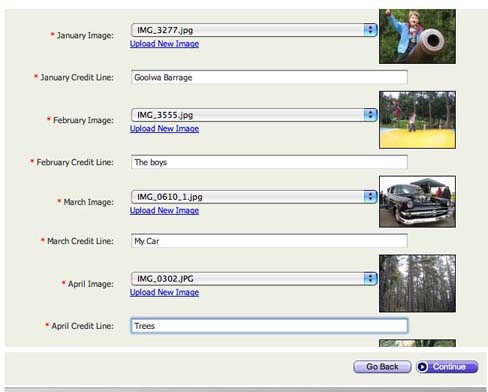Viewport: 488px width, 392px height.
Task: Click the Go Back button
Action: tap(382, 367)
